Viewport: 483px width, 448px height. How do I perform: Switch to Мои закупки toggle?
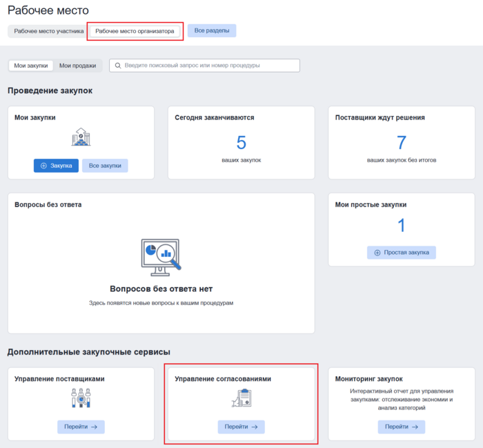pos(31,66)
